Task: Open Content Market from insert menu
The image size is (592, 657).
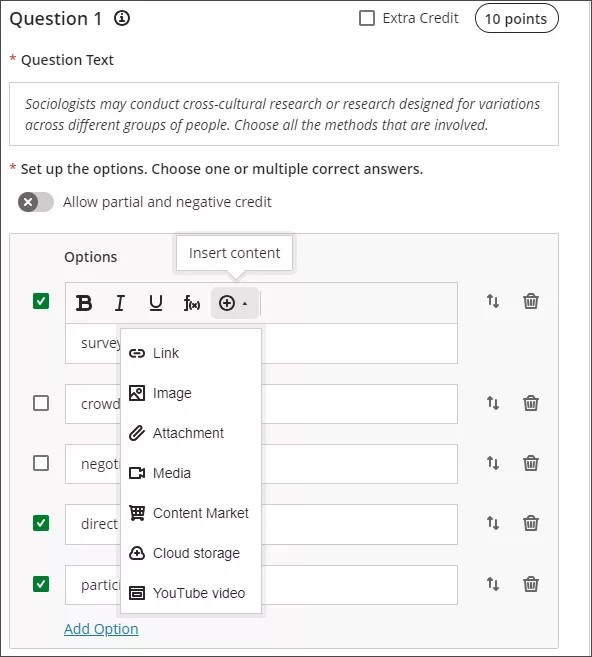Action: 191,513
